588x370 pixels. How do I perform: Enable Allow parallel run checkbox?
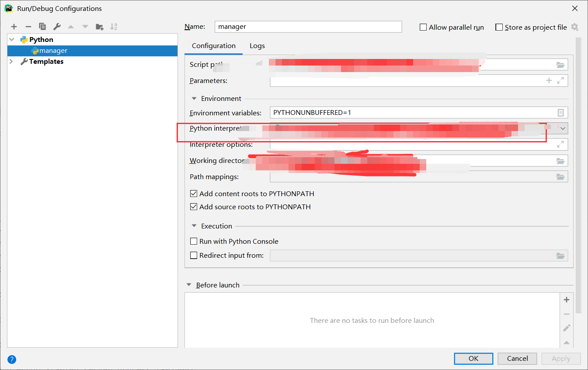tap(423, 27)
